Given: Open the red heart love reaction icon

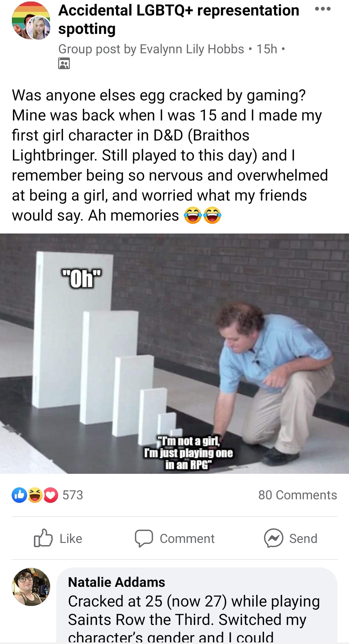Looking at the screenshot, I should (x=50, y=495).
